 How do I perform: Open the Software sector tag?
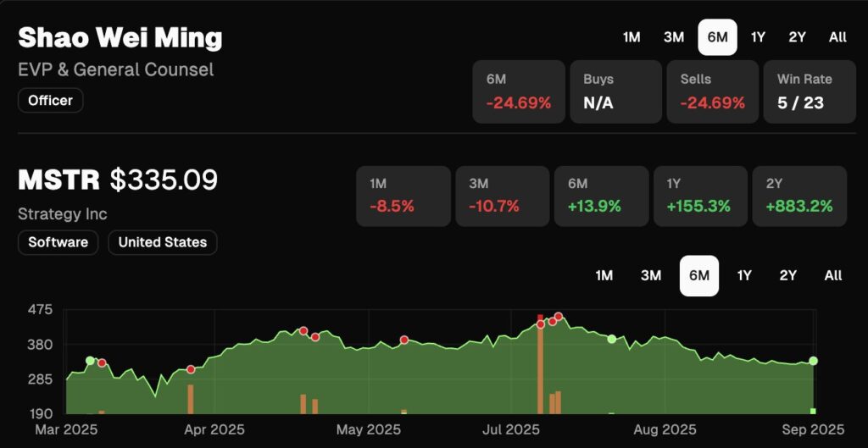coord(58,242)
